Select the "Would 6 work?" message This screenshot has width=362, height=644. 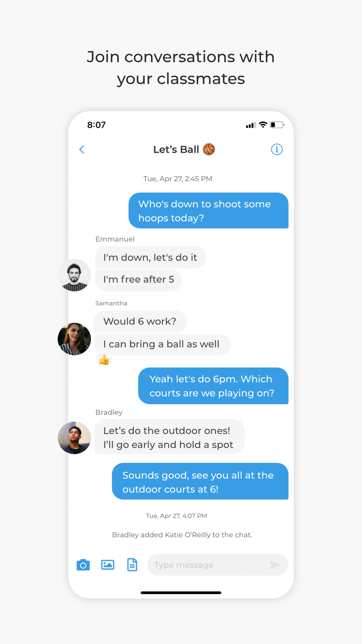click(140, 322)
